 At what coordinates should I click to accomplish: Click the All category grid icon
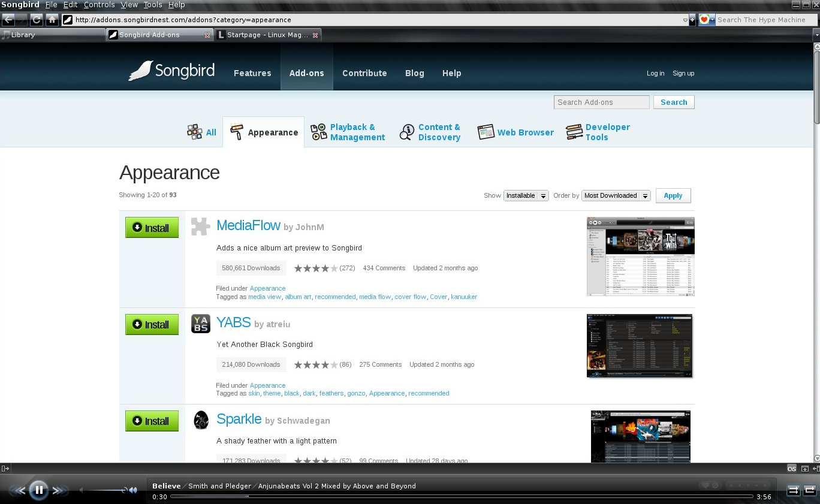coord(195,132)
